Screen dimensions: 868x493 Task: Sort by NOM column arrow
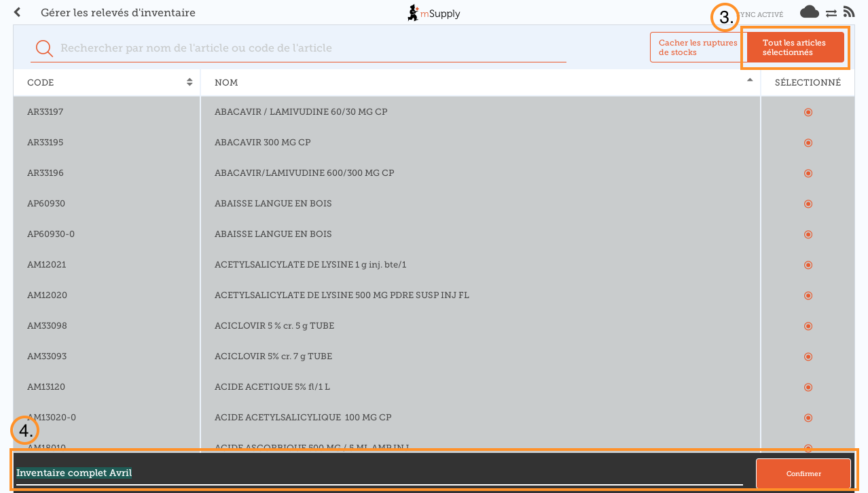750,80
